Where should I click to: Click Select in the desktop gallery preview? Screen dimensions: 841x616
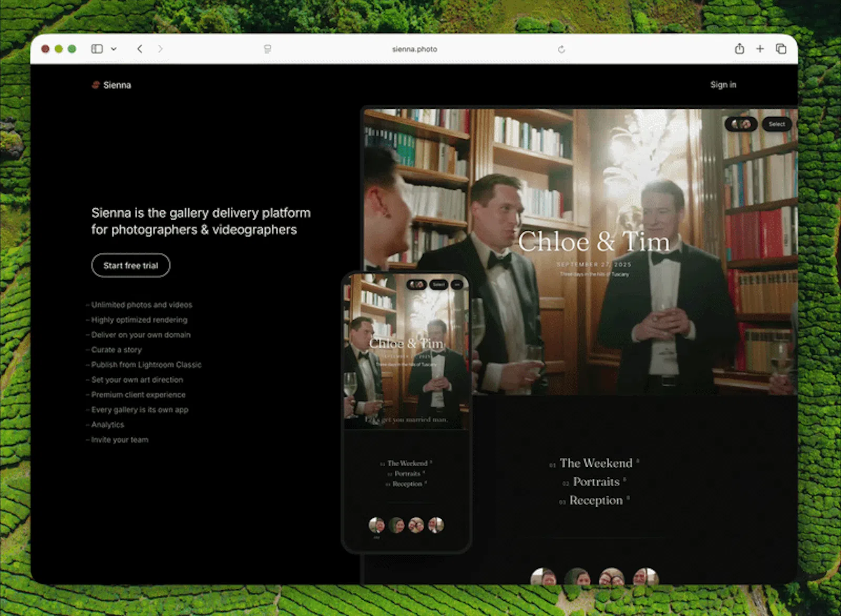point(777,124)
